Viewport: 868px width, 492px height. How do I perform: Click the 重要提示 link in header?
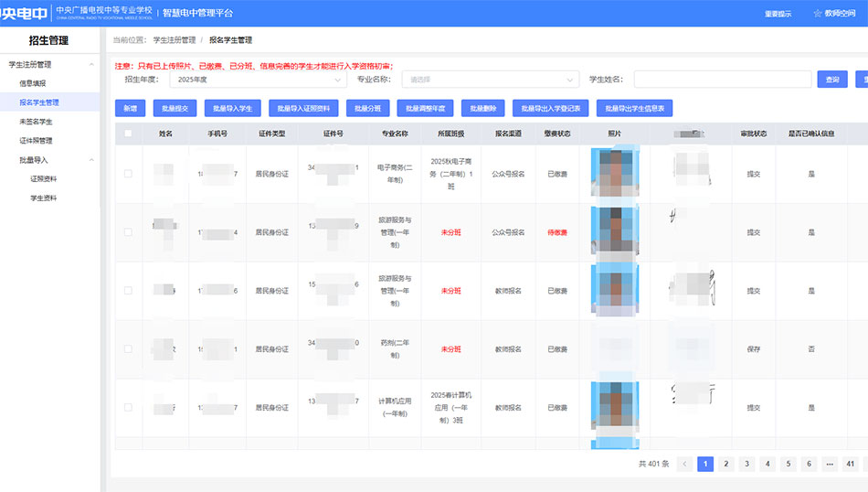(x=778, y=14)
